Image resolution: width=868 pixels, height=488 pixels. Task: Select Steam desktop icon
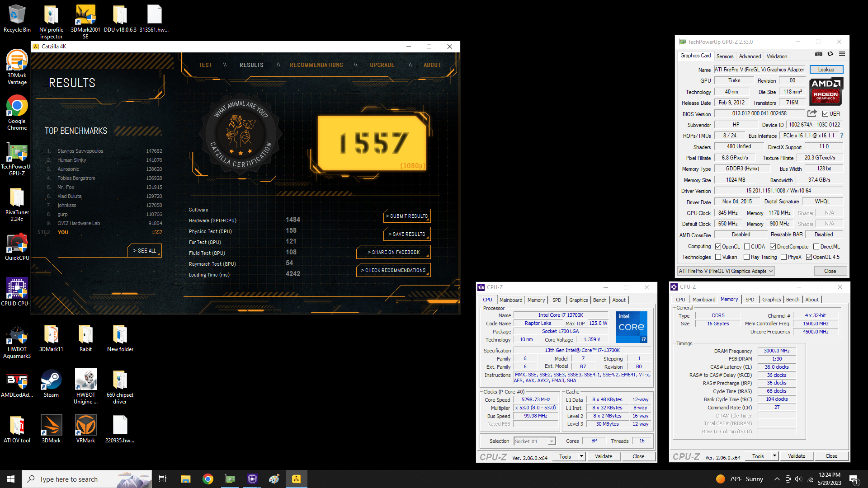click(x=51, y=384)
